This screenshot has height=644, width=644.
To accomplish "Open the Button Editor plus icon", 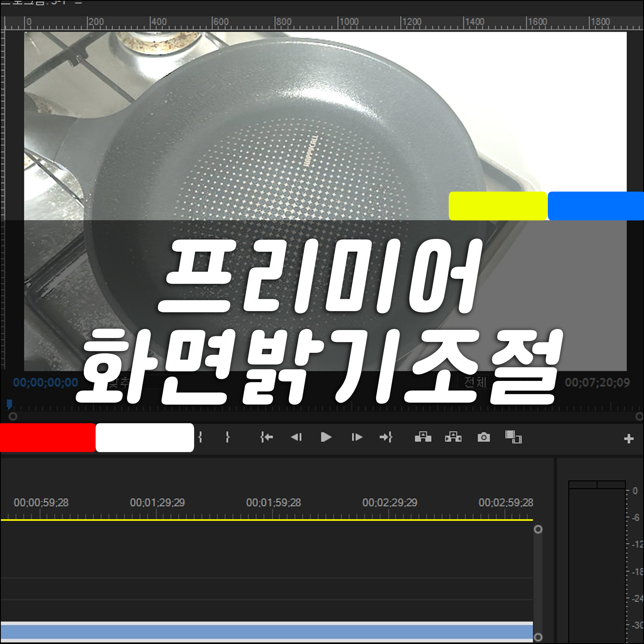I will 629,439.
